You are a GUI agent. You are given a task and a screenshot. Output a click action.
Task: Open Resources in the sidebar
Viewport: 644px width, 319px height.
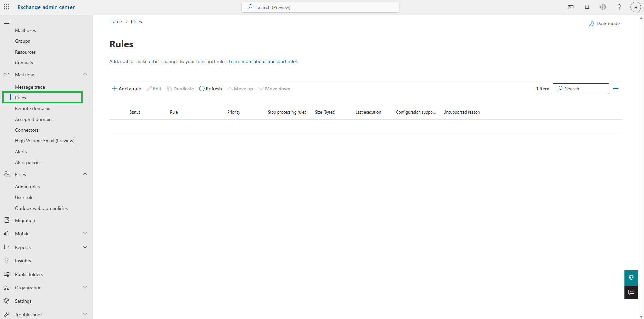[x=25, y=52]
